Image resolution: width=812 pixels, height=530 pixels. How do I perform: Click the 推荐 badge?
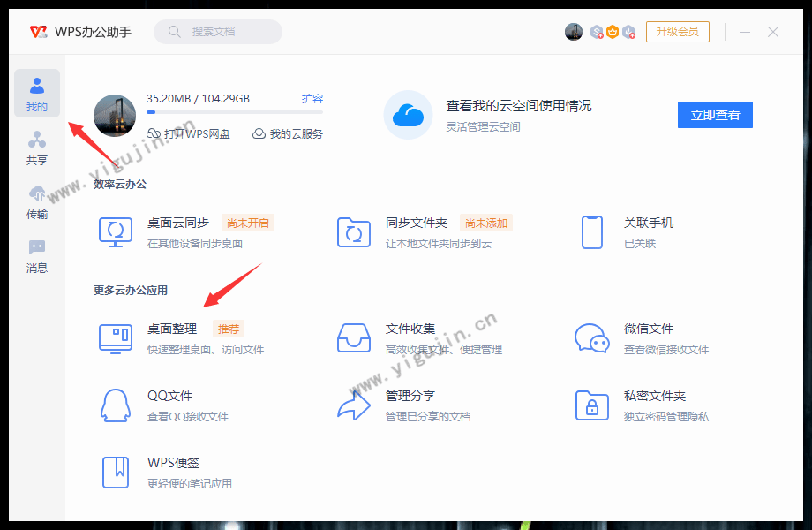pos(229,329)
